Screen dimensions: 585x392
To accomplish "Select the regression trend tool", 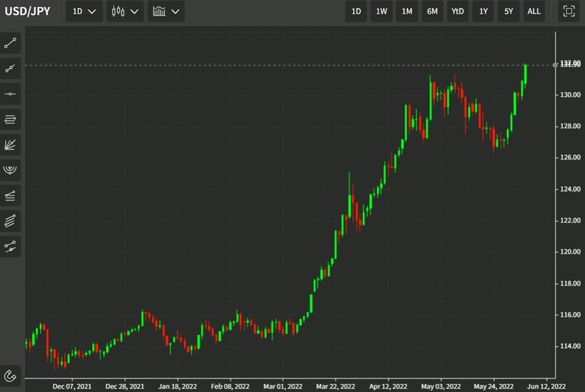I will pos(10,246).
